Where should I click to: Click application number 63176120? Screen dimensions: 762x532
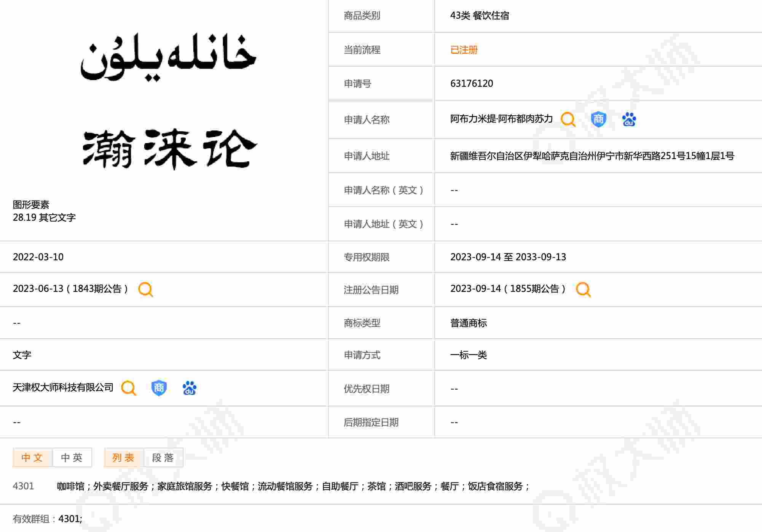472,84
